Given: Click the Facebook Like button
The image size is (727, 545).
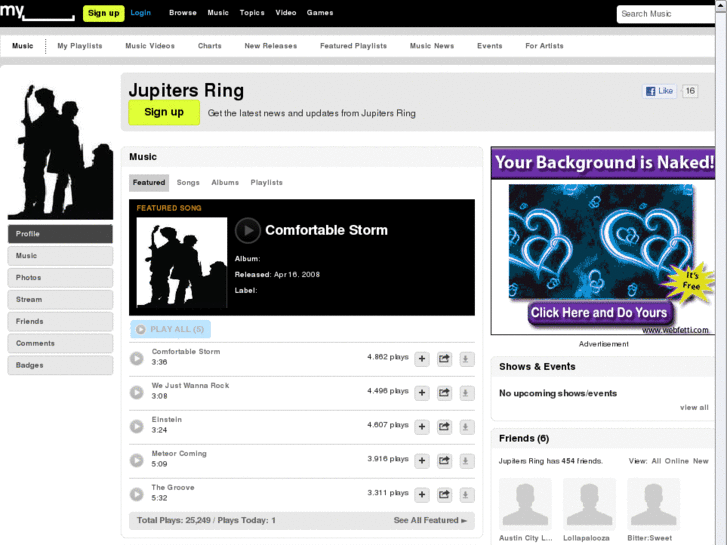Looking at the screenshot, I should pyautogui.click(x=659, y=91).
